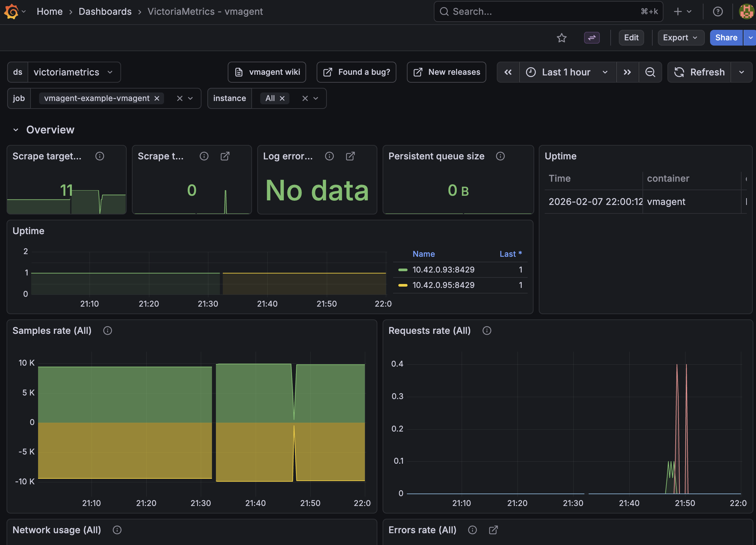Go to Home breadcrumb
Viewport: 756px width, 545px height.
(49, 12)
